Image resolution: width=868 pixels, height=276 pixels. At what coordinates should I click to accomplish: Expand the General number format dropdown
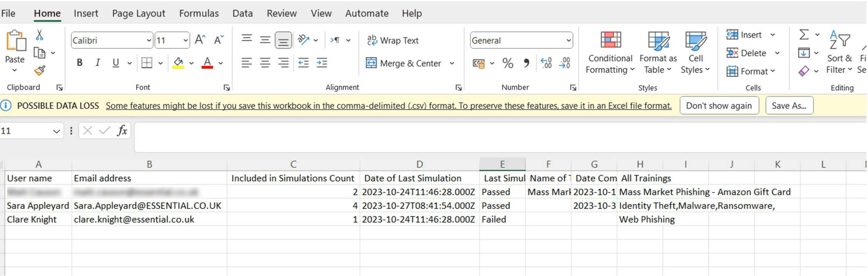tap(569, 40)
